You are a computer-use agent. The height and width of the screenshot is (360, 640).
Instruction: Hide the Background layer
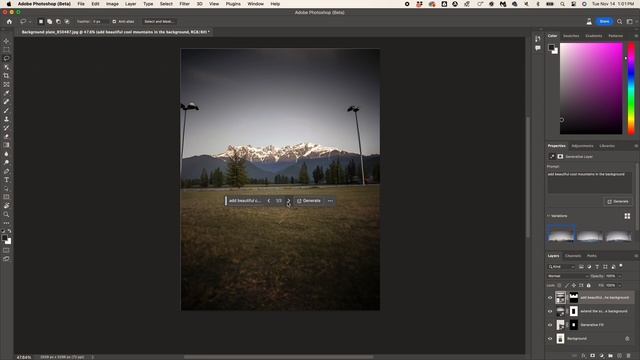click(550, 338)
